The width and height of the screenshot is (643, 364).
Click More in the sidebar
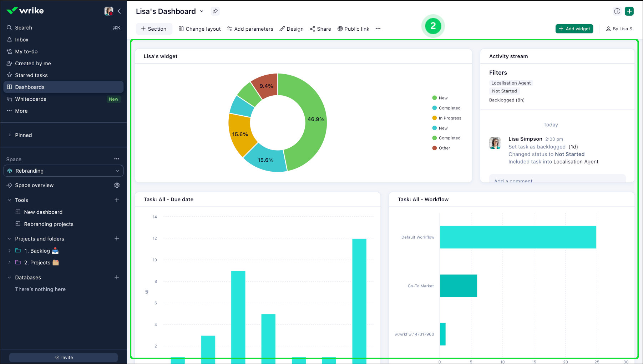pos(64,111)
